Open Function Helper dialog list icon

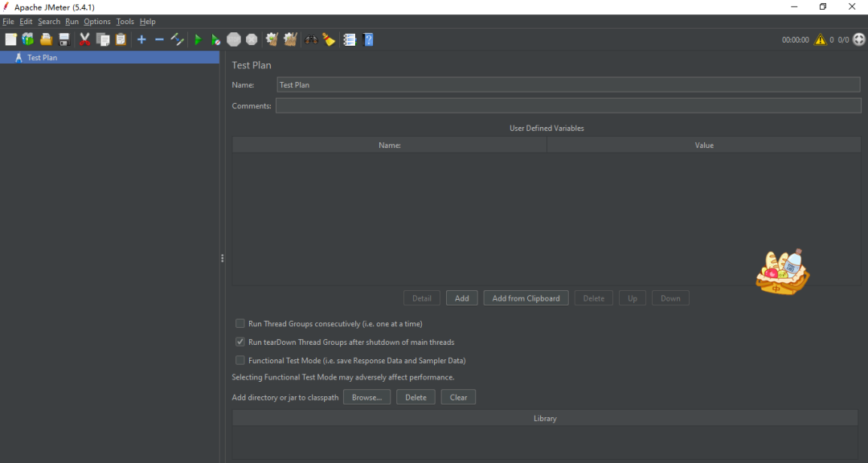350,39
